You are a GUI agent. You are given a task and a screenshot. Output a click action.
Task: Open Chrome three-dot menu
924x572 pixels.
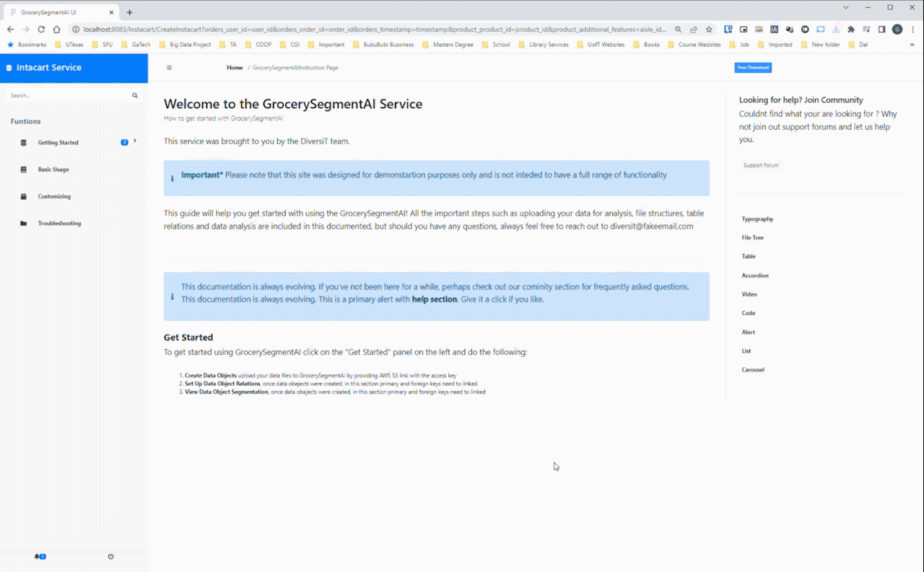click(913, 30)
